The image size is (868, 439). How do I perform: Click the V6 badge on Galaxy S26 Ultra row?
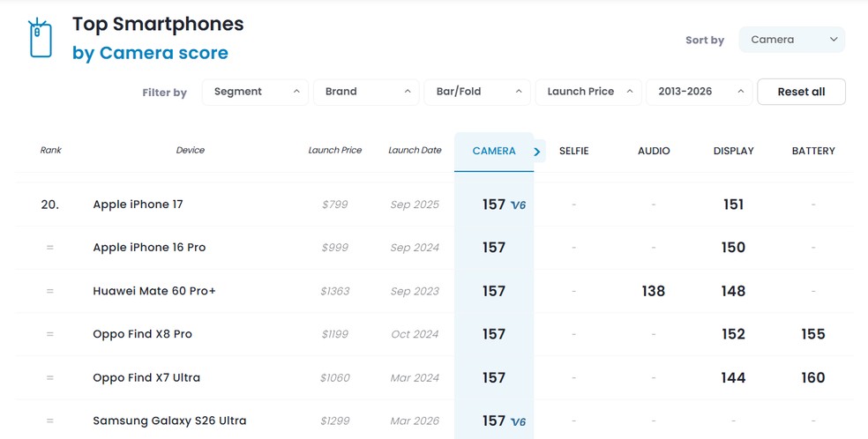click(518, 422)
